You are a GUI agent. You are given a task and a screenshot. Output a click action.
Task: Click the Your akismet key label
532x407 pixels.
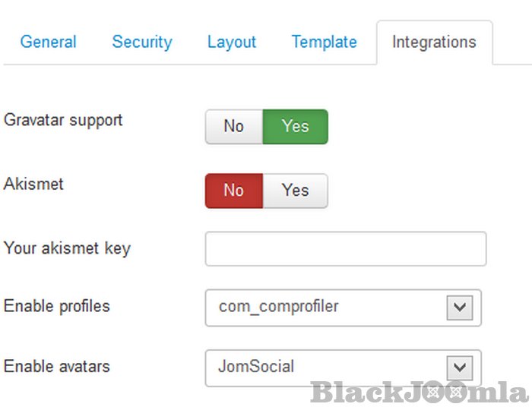tap(67, 248)
